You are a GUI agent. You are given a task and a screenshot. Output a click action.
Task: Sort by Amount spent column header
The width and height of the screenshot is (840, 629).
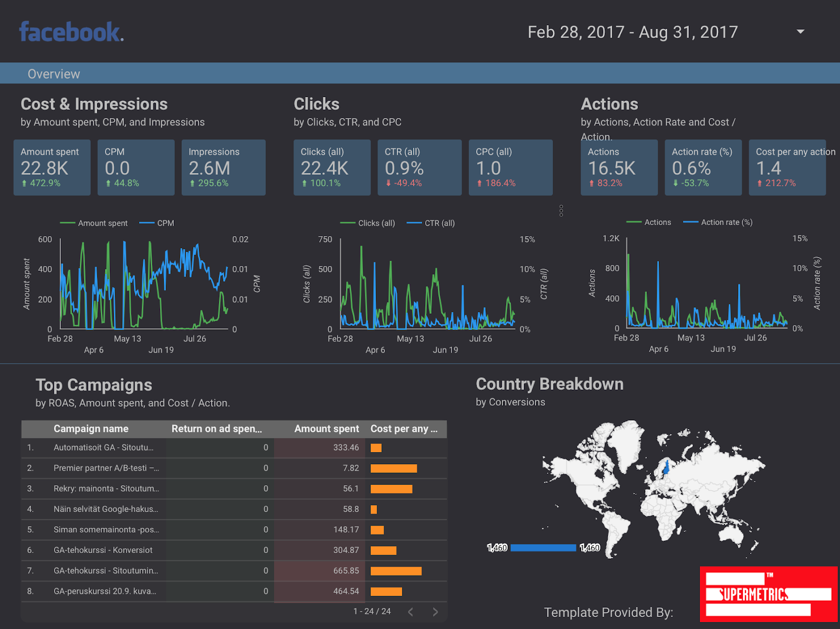click(326, 429)
